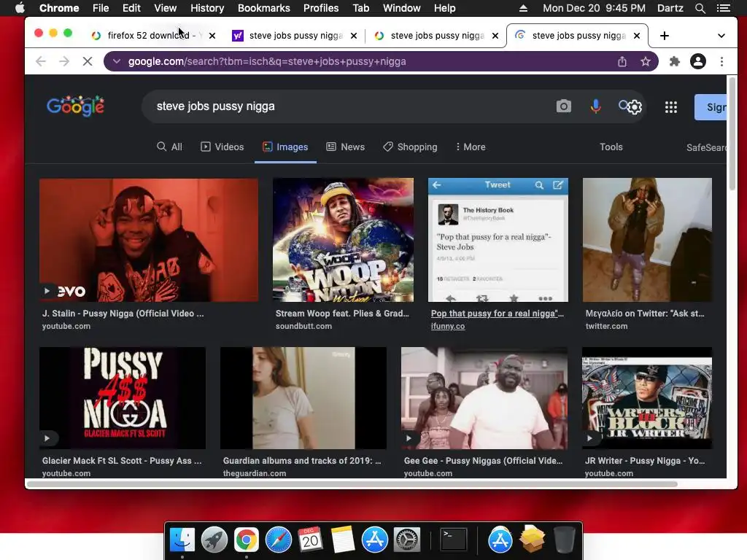This screenshot has height=560, width=747.
Task: Open the Tools filter options
Action: tap(611, 147)
